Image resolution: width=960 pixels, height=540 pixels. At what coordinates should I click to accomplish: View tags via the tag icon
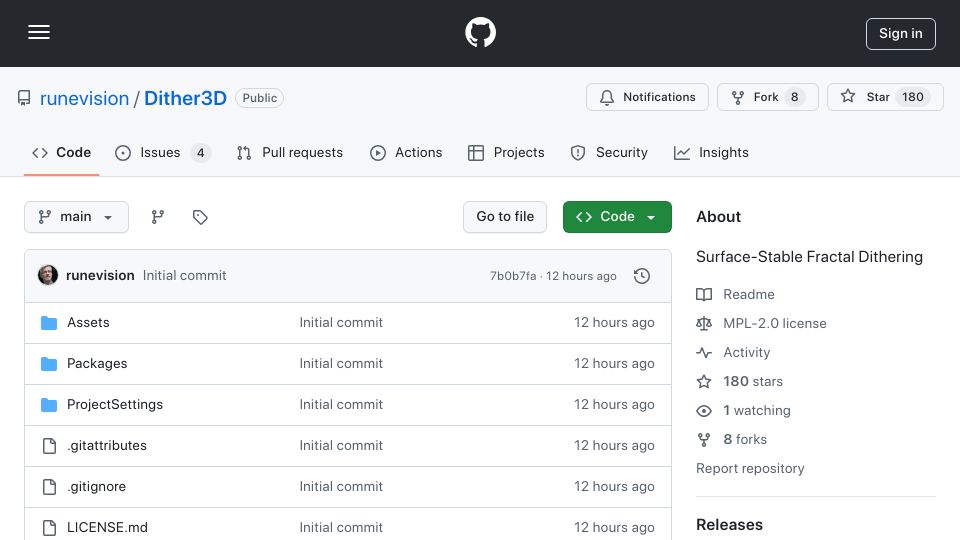point(200,217)
